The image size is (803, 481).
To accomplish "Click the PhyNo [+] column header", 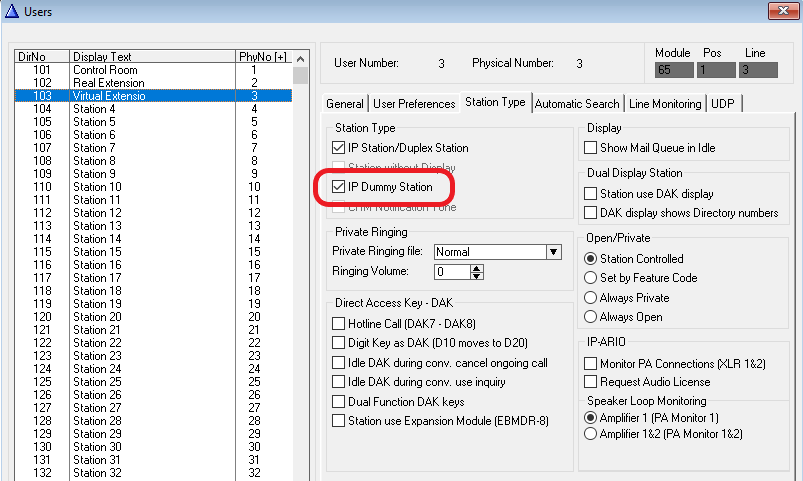I will (x=264, y=56).
